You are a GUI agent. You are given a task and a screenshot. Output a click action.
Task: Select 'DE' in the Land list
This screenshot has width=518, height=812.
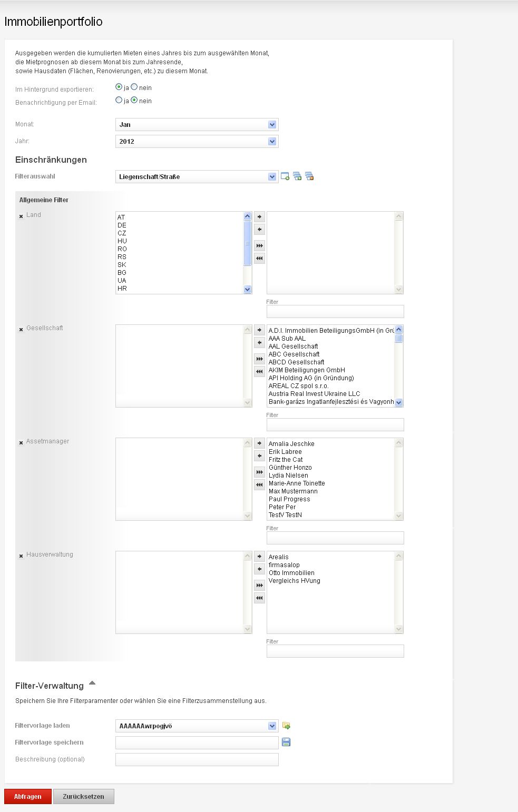[x=122, y=225]
